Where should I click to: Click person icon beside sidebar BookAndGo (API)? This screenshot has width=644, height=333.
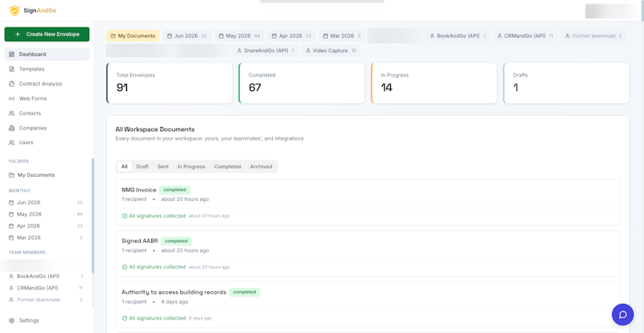coord(11,276)
